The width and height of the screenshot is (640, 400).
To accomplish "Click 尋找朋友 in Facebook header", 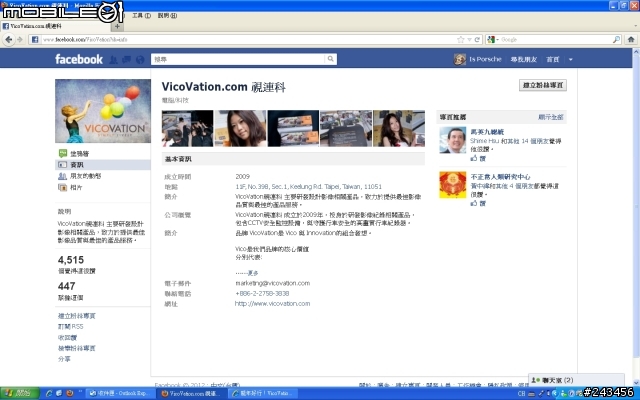I will click(524, 60).
